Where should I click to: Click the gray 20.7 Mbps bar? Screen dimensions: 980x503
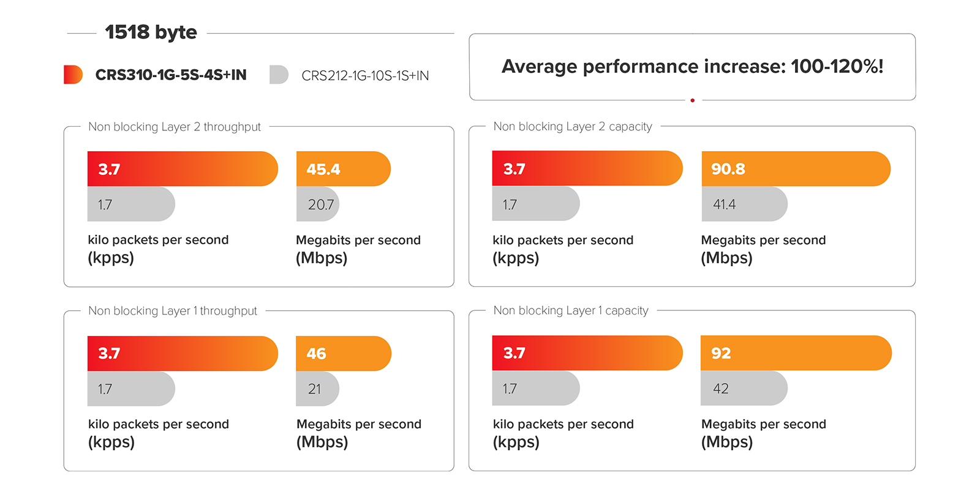(317, 204)
